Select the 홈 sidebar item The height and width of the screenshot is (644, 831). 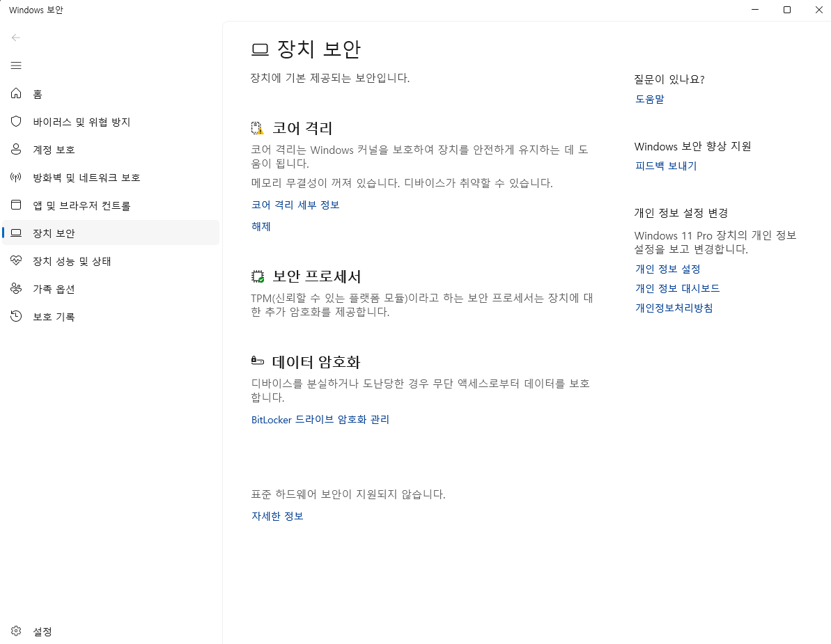[x=38, y=93]
